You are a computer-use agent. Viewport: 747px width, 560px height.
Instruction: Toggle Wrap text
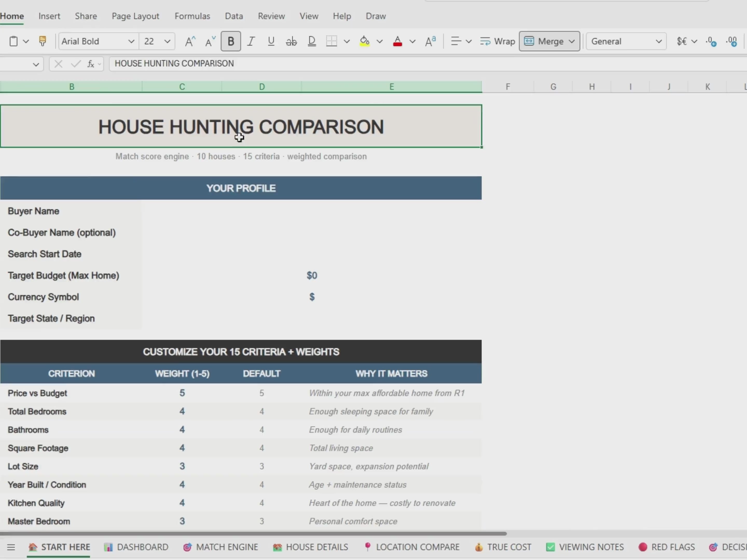pyautogui.click(x=497, y=41)
